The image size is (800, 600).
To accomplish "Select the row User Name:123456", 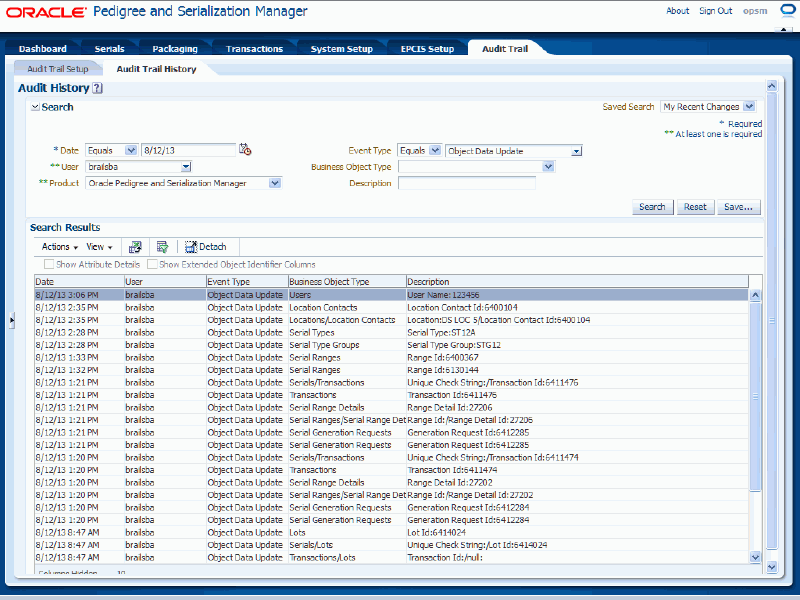I will pos(391,295).
